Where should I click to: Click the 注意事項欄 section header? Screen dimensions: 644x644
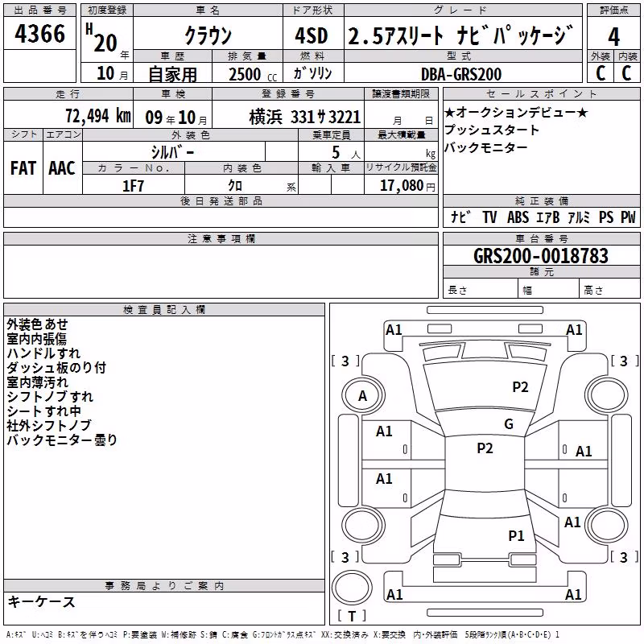point(221,238)
